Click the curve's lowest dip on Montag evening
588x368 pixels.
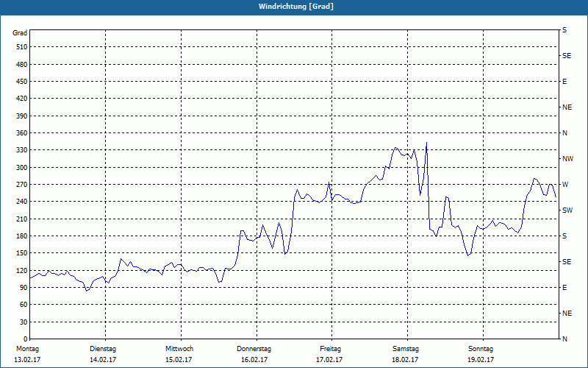86,291
